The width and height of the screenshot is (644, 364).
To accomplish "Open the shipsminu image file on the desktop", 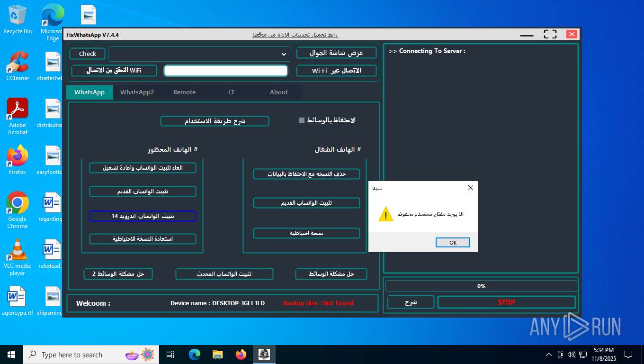I will click(x=51, y=301).
